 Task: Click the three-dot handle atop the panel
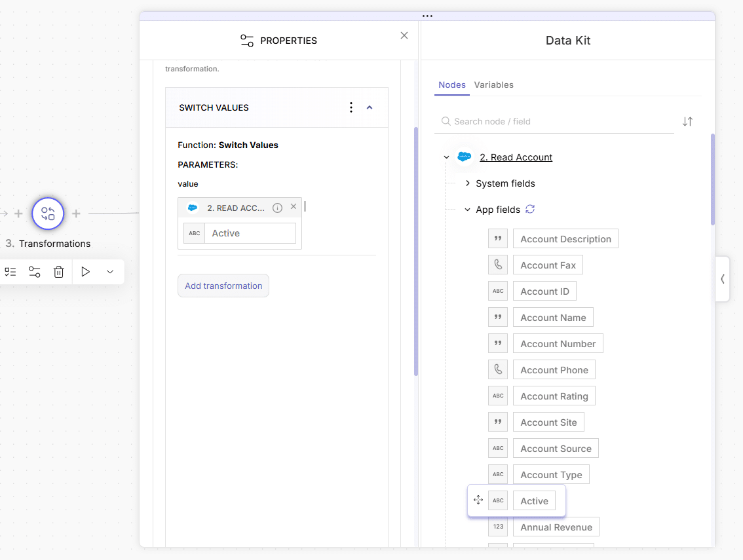coord(427,16)
